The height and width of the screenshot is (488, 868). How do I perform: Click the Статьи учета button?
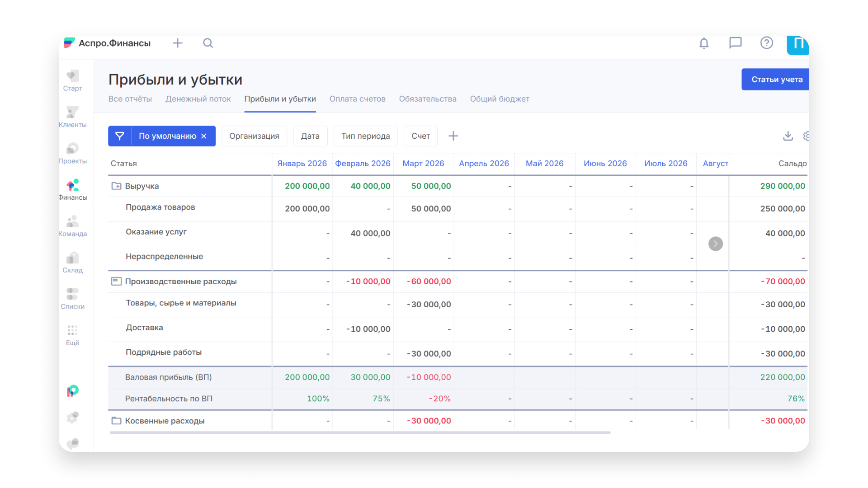click(x=776, y=80)
